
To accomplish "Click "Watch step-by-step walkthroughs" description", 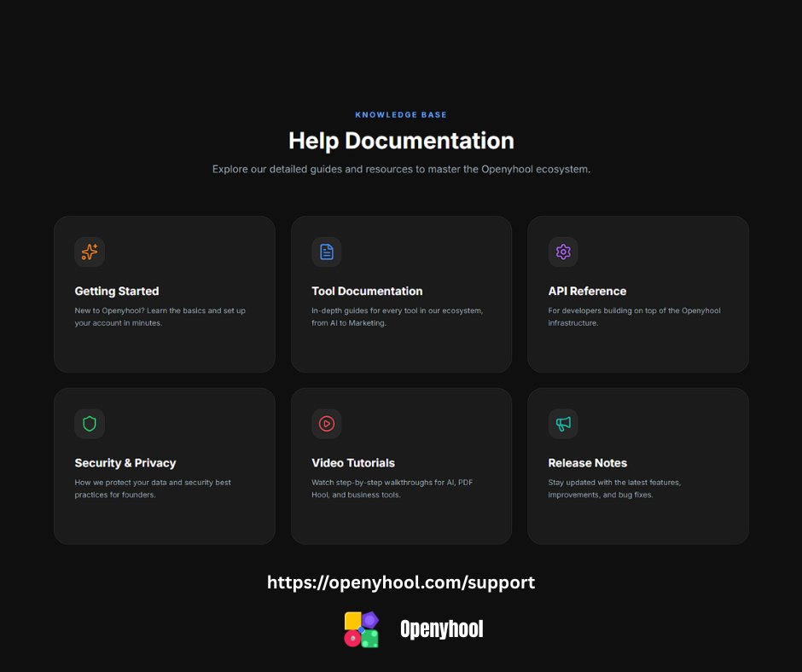I will point(392,489).
